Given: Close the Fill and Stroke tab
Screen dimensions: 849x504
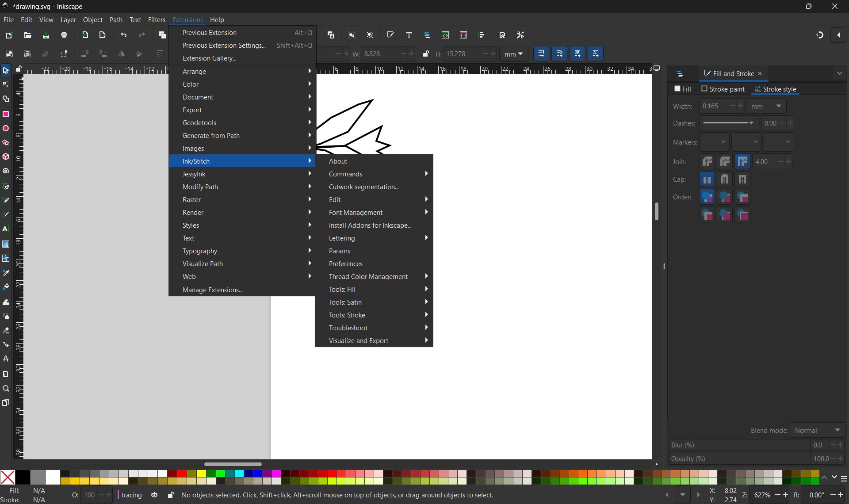Looking at the screenshot, I should tap(760, 74).
